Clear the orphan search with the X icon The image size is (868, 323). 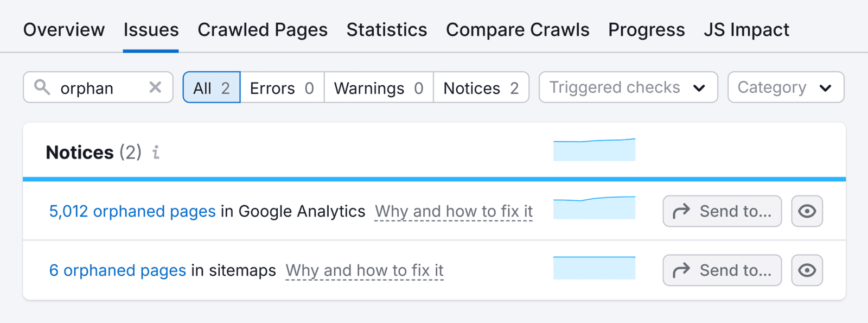(155, 87)
